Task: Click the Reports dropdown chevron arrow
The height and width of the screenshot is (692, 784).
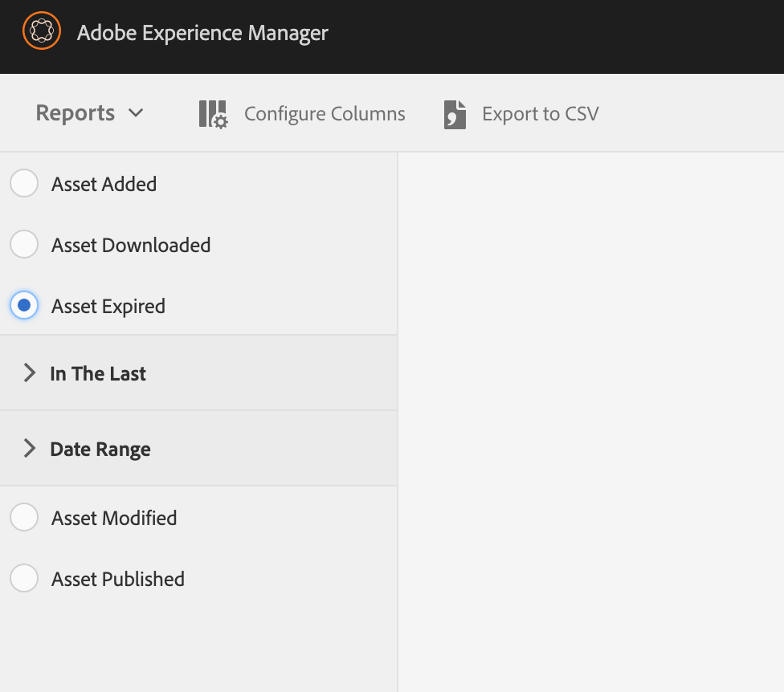Action: 136,113
